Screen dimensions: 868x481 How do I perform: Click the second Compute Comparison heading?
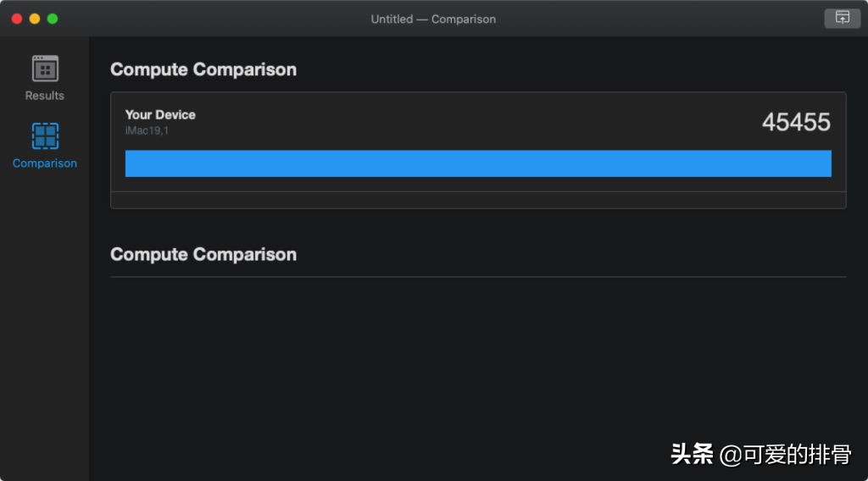pyautogui.click(x=203, y=254)
